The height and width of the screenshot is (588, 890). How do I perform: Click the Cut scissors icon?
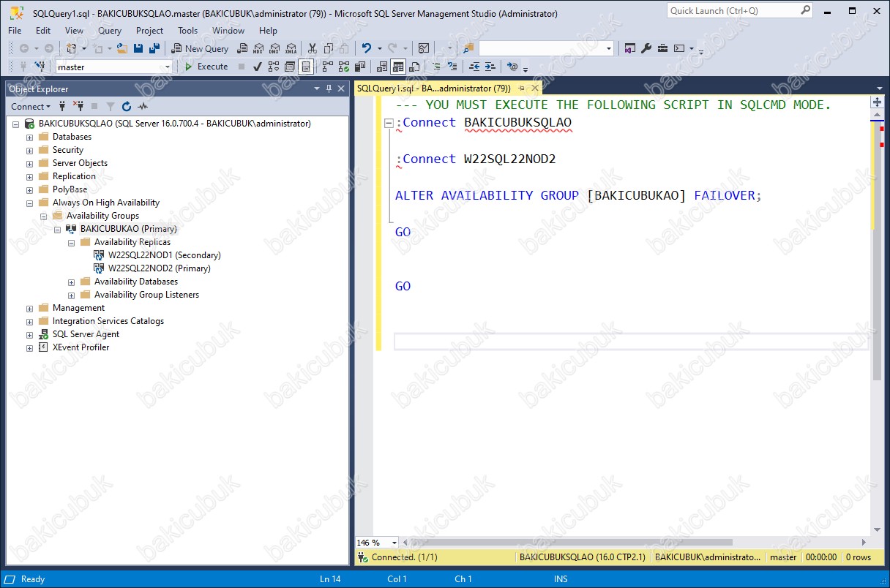pos(312,48)
